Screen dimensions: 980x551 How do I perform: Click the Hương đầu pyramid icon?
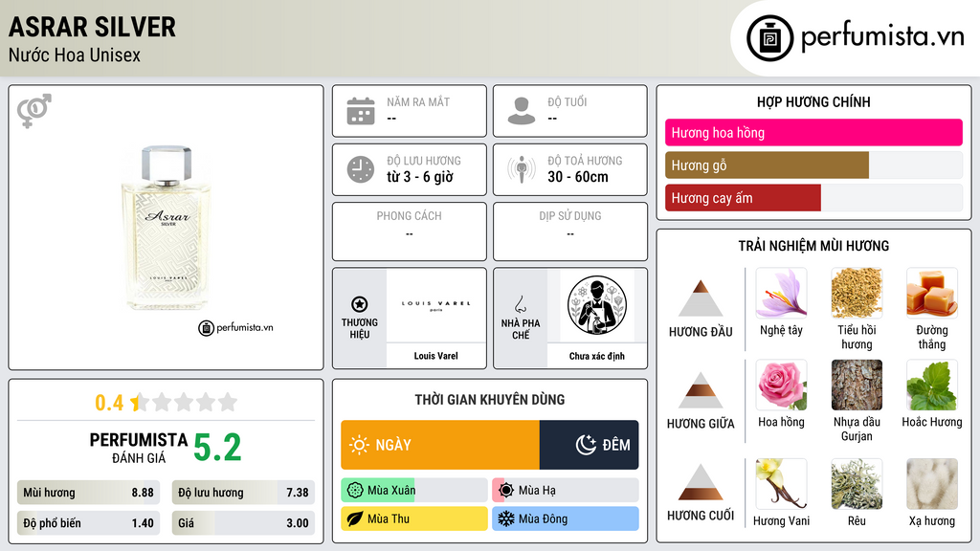[701, 298]
